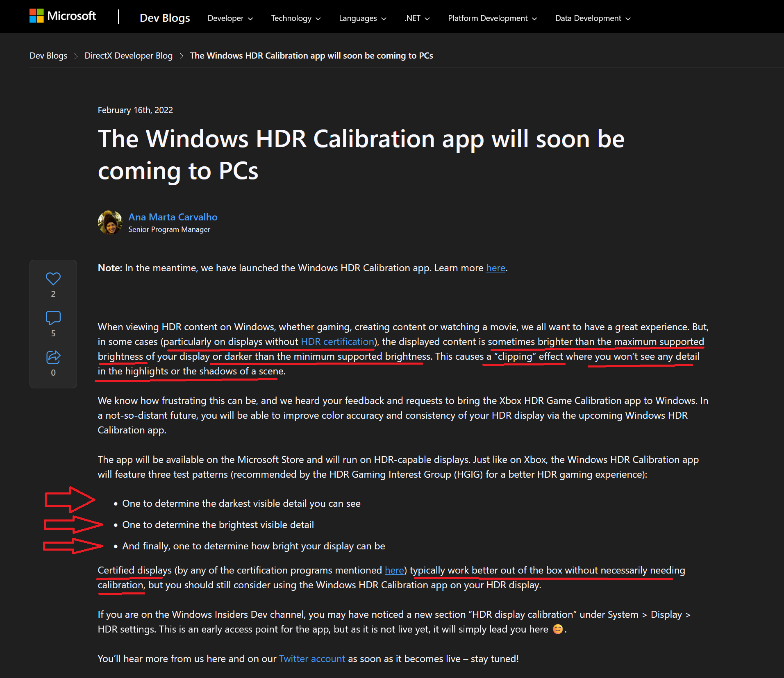Open the DirectX Developer Blog breadcrumb
Viewport: 784px width, 678px height.
click(128, 55)
